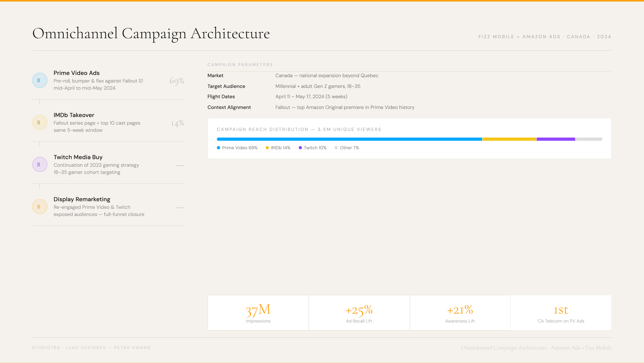Click the Prime Video 69% legend entry
The height and width of the screenshot is (363, 644).
237,148
